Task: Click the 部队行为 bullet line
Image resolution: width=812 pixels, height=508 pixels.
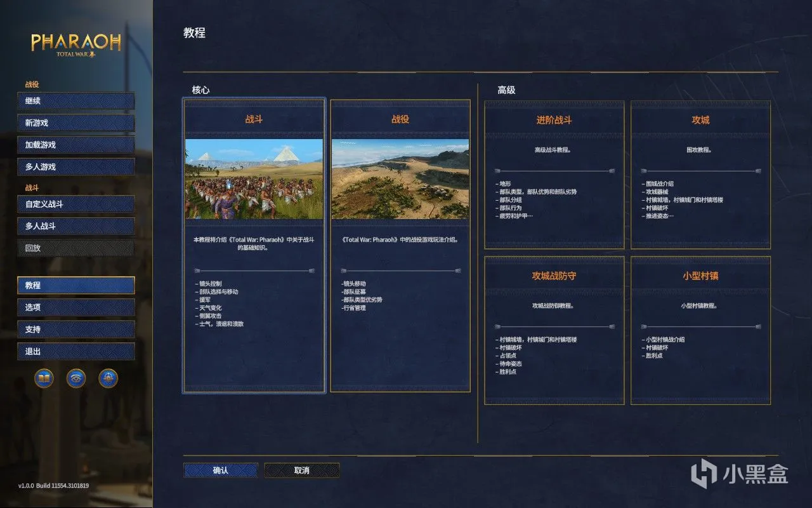Action: tap(509, 208)
